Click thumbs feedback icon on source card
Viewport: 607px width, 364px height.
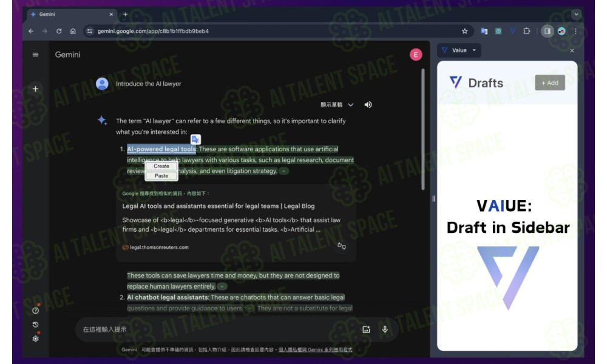[341, 246]
